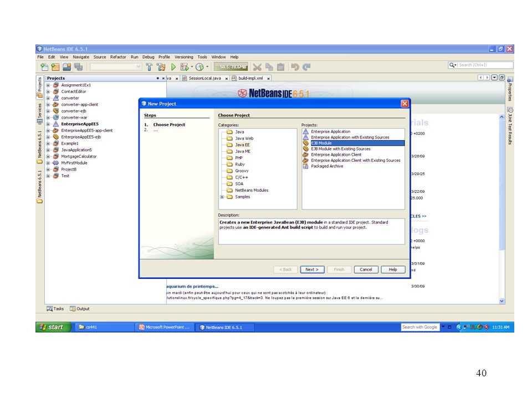Open the Refactor menu
The width and height of the screenshot is (532, 399).
118,57
